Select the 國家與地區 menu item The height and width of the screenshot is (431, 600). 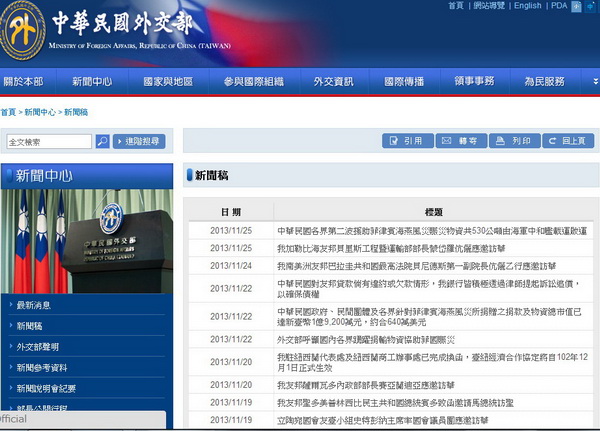(166, 82)
